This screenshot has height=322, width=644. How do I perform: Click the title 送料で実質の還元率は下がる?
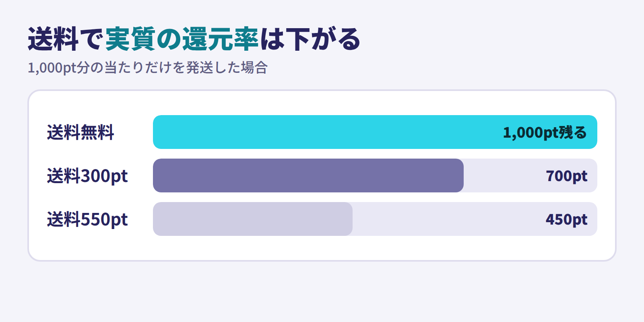coord(194,39)
